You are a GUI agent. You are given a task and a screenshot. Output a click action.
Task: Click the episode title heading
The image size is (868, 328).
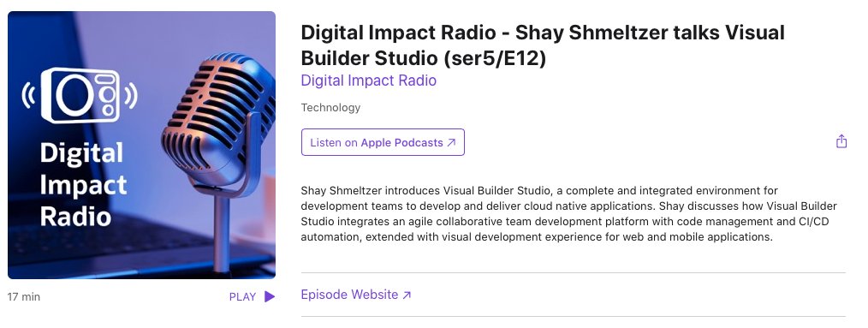tap(543, 45)
